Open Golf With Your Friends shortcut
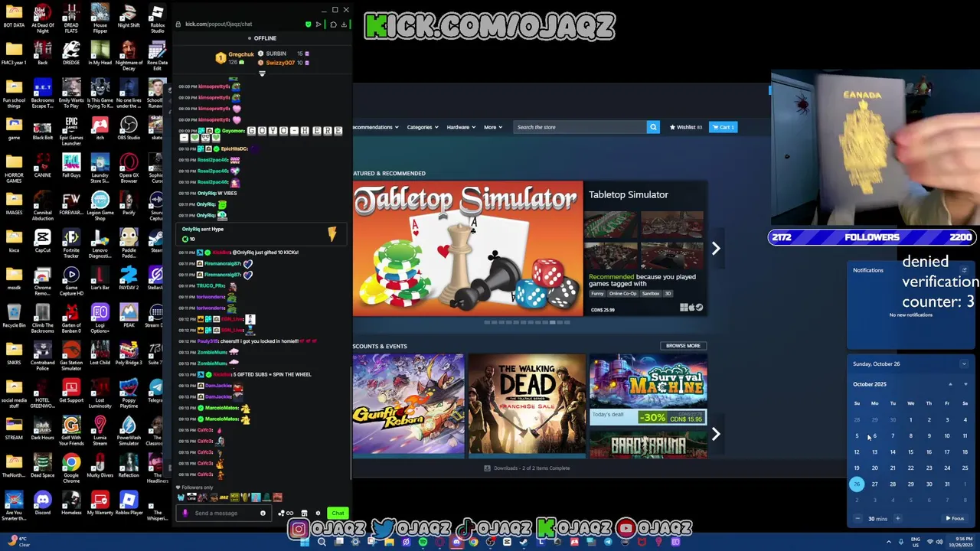This screenshot has width=980, height=551. coord(71,431)
